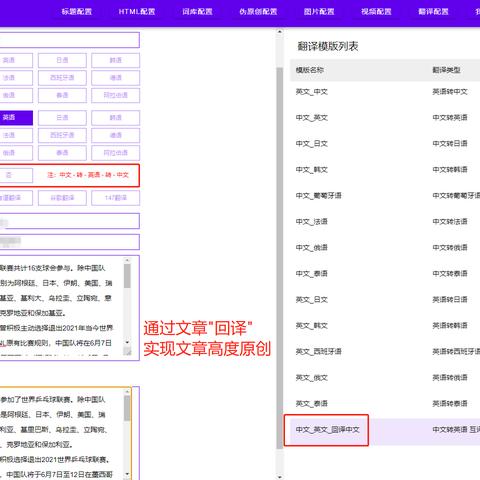The image size is (480, 480).
Task: Select the 中文_日文 template row
Action: (385, 144)
